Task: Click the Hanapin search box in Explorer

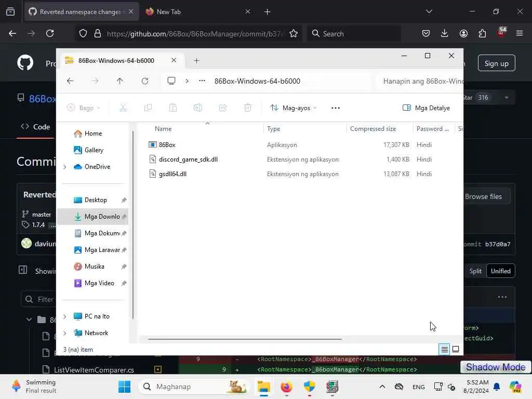Action: [421, 81]
